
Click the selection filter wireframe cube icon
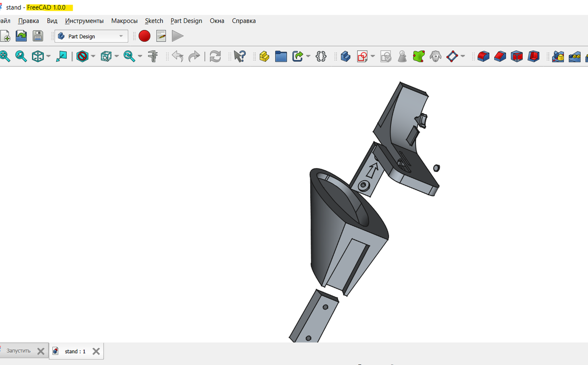coord(106,56)
